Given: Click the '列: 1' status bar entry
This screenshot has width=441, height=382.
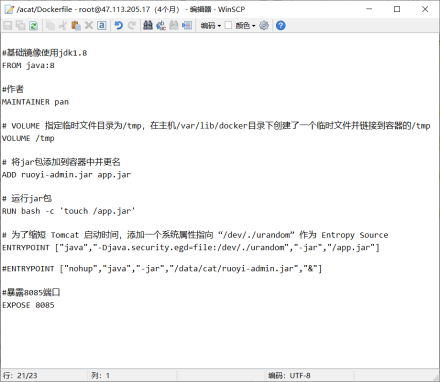Looking at the screenshot, I should 100,375.
